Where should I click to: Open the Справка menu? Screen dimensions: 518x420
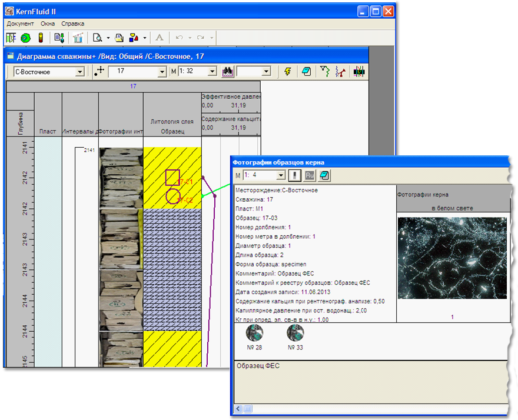point(72,24)
